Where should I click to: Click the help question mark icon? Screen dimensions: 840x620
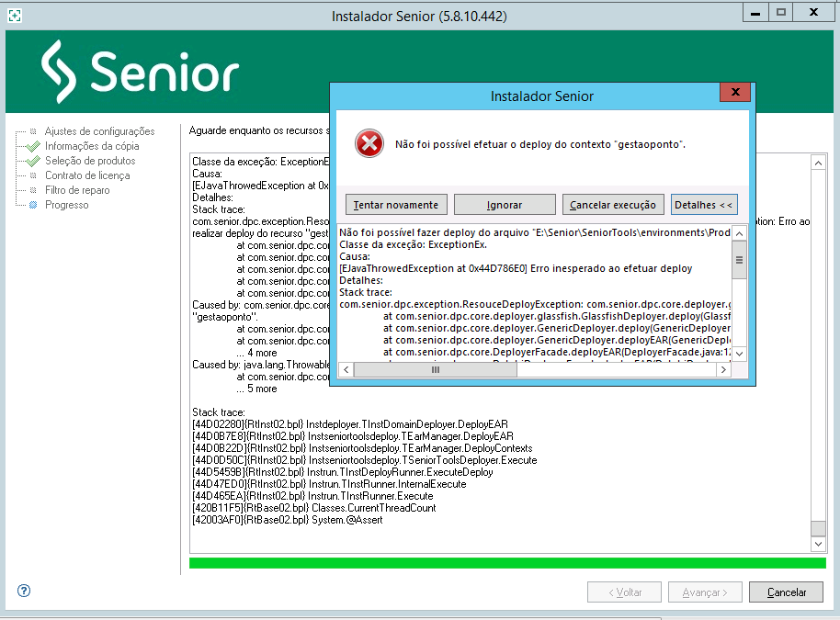(x=24, y=591)
